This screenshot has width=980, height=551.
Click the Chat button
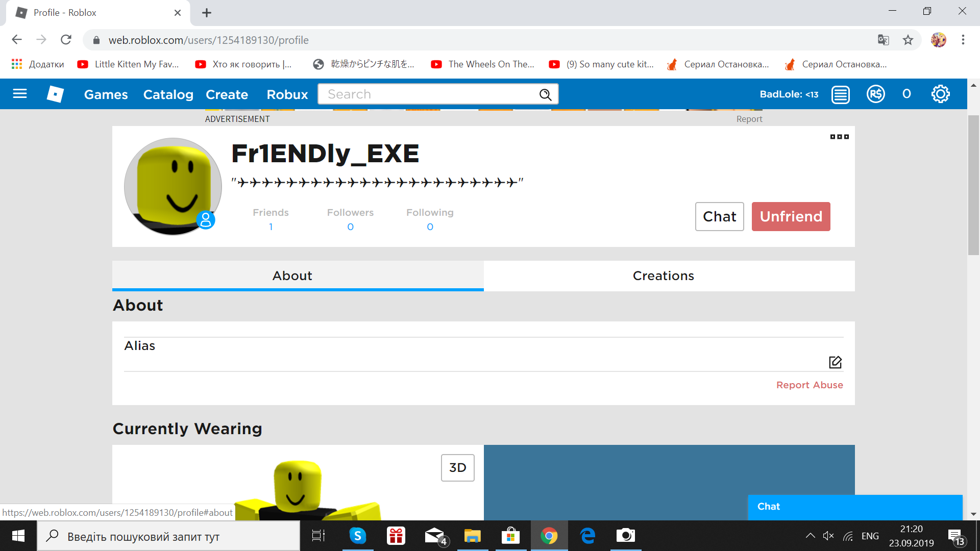(x=719, y=216)
